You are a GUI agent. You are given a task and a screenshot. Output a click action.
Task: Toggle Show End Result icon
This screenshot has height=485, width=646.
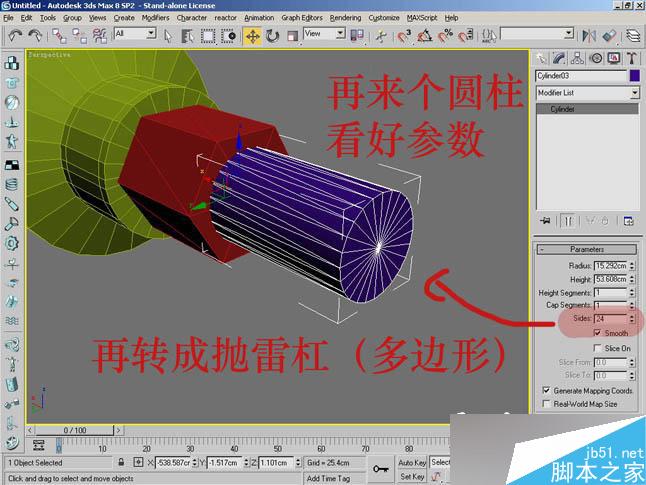pos(568,221)
